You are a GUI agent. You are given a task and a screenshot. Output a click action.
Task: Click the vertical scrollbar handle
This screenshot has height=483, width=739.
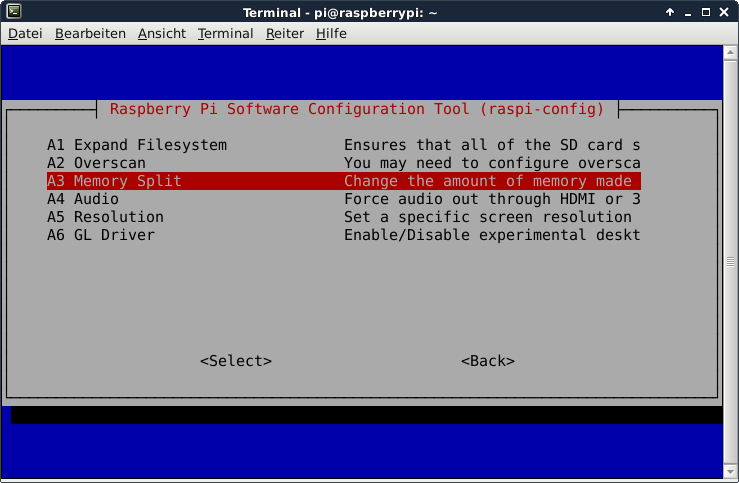(x=730, y=262)
